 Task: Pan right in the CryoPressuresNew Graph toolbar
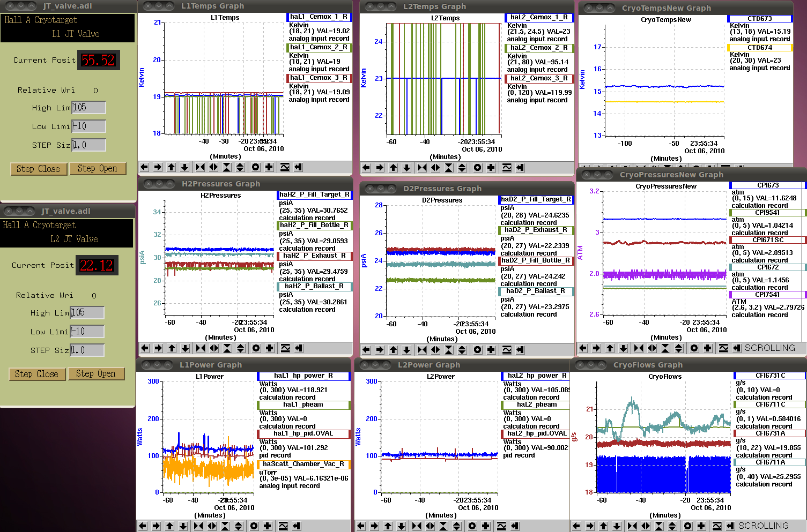[x=596, y=348]
